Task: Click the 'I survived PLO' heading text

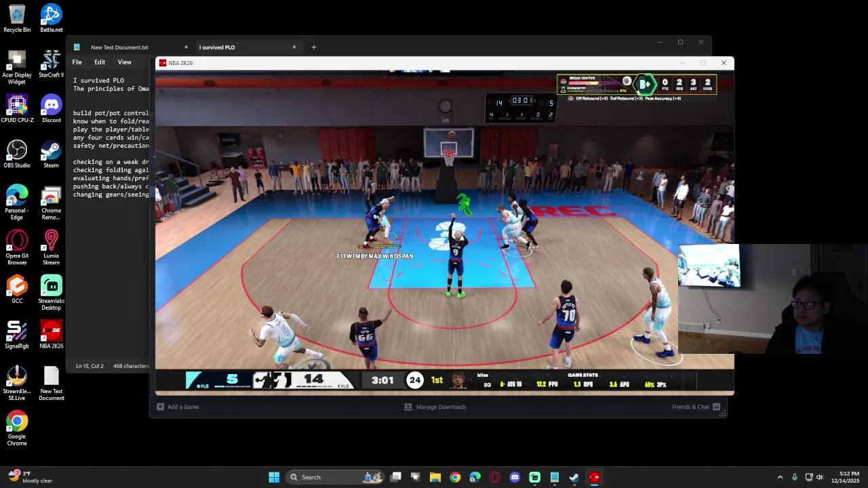Action: (98, 81)
